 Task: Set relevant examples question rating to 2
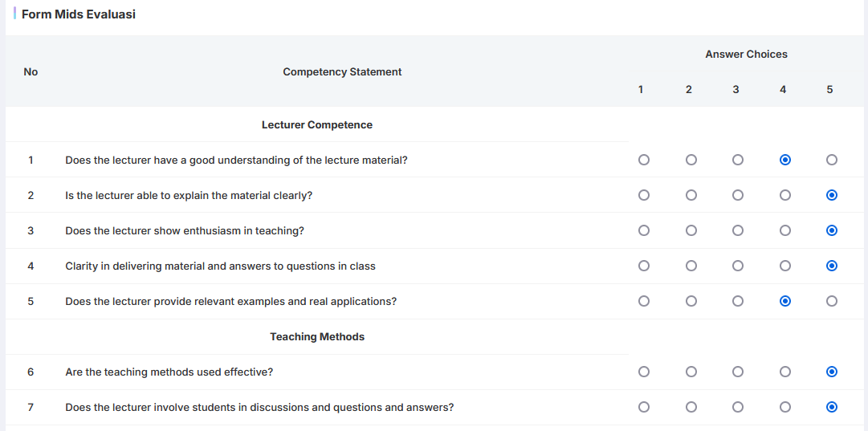[x=691, y=301]
